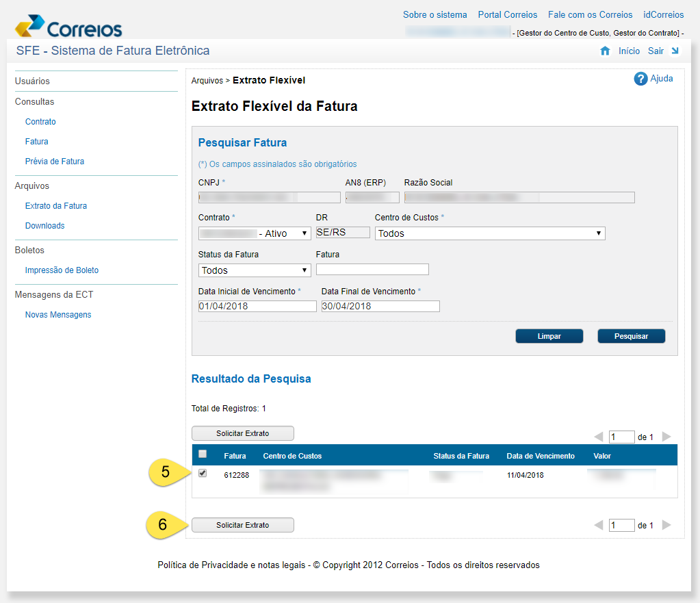
Task: Click page number field below results table
Action: pyautogui.click(x=622, y=525)
